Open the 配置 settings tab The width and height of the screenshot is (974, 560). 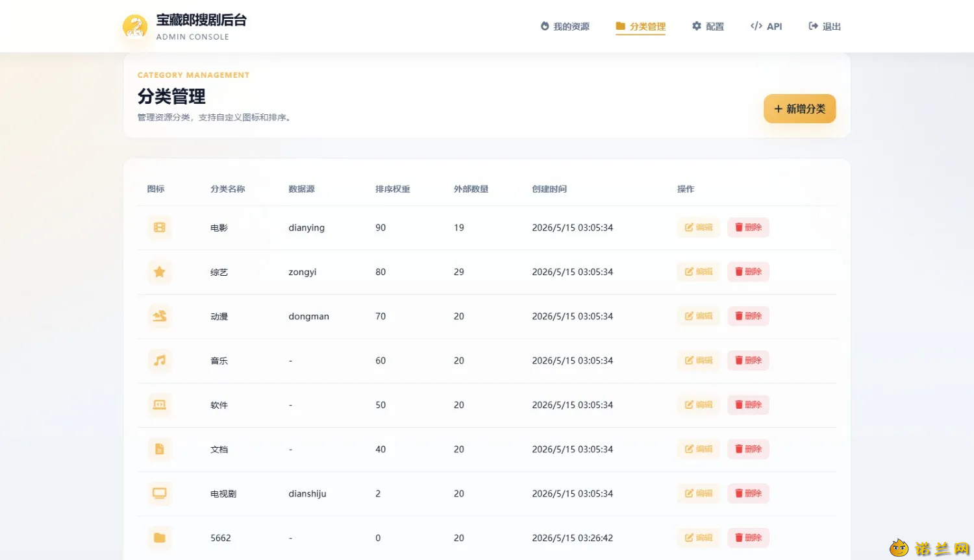click(x=708, y=27)
